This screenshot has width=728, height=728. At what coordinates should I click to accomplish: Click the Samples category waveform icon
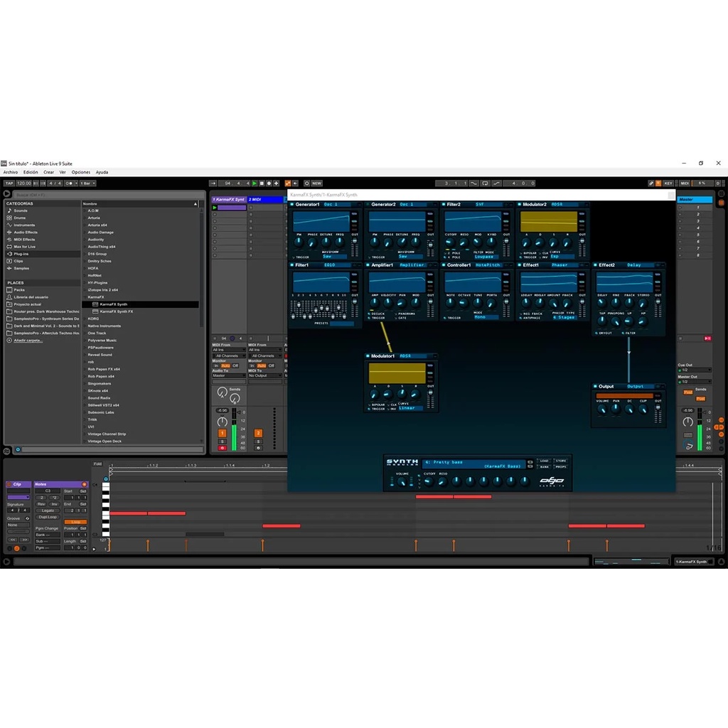tap(9, 268)
